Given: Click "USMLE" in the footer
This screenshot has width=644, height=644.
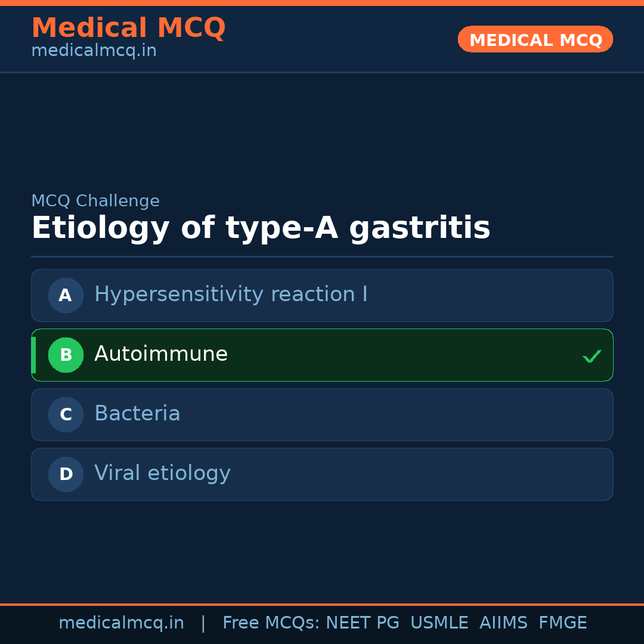Looking at the screenshot, I should 439,623.
